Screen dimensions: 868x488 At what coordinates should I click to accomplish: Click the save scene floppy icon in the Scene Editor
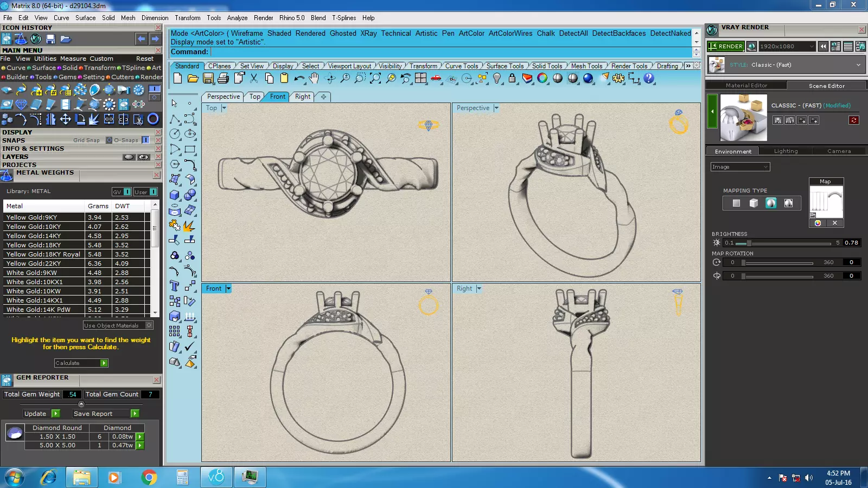[x=778, y=120]
